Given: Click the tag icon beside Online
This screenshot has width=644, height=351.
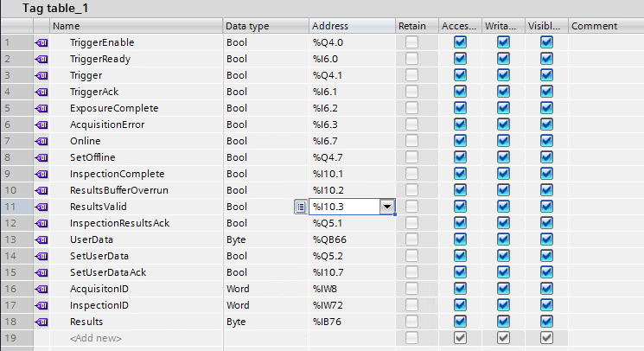Looking at the screenshot, I should coord(41,141).
